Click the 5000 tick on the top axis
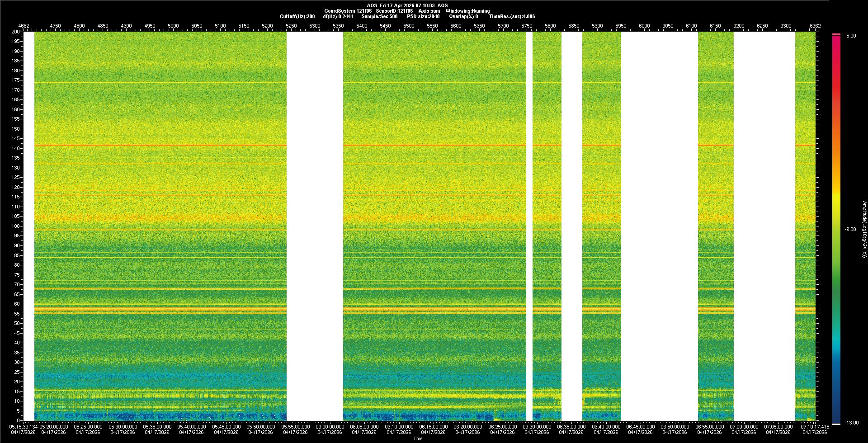868x443 pixels. click(x=173, y=26)
